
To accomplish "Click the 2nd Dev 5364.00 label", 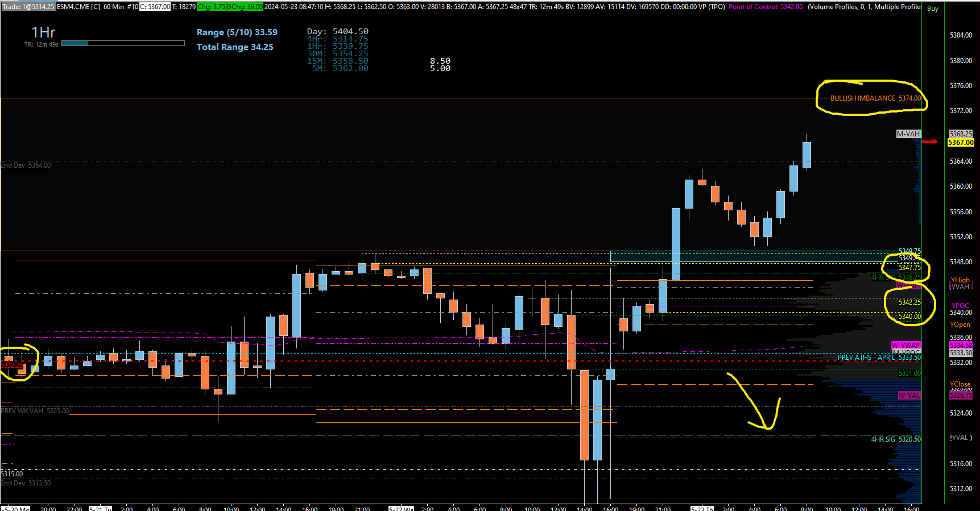I will tap(26, 165).
